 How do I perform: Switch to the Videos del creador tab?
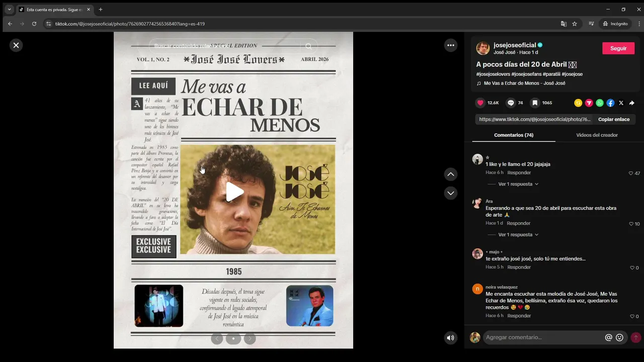597,135
